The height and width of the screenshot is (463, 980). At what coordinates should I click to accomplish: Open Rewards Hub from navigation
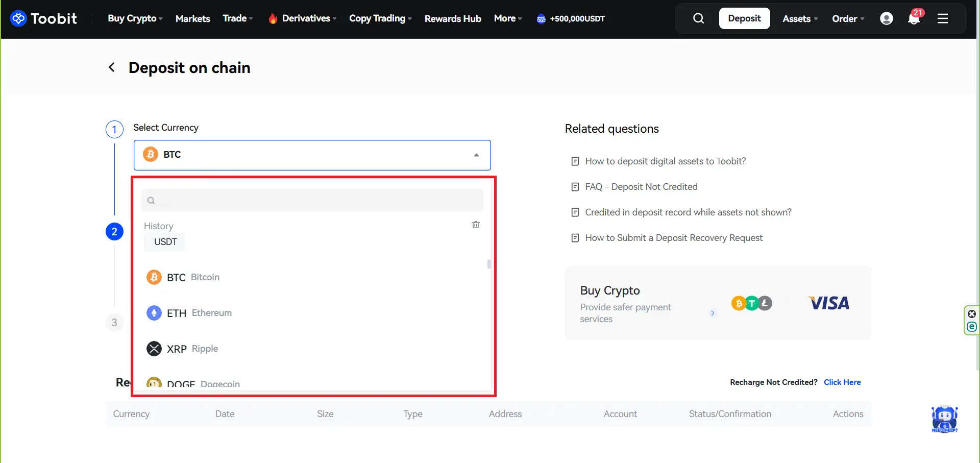pyautogui.click(x=453, y=19)
